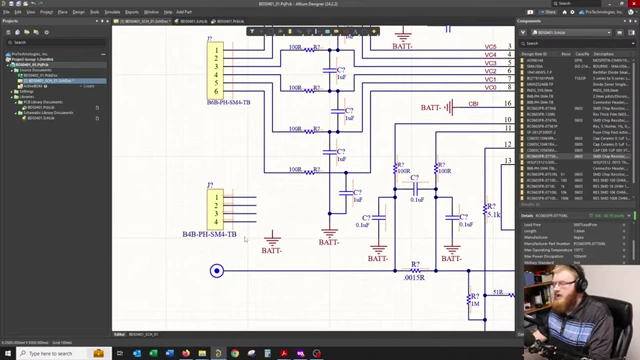
Task: Click the Editor tab under the schematic
Action: tap(119, 335)
